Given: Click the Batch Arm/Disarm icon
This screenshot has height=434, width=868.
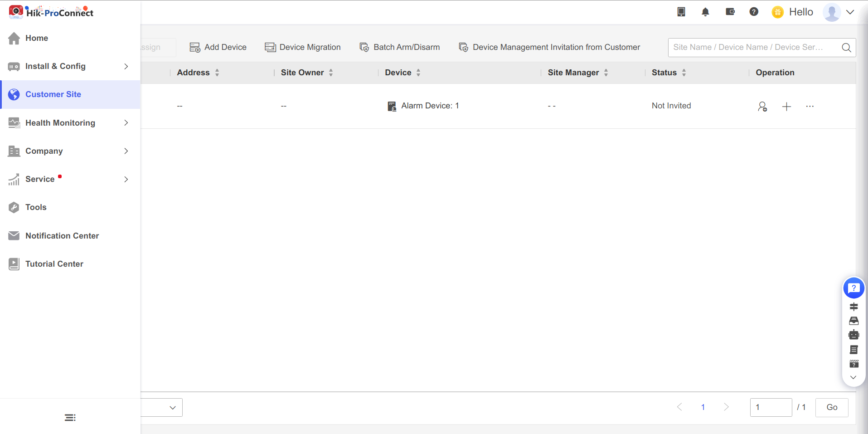Looking at the screenshot, I should [364, 47].
